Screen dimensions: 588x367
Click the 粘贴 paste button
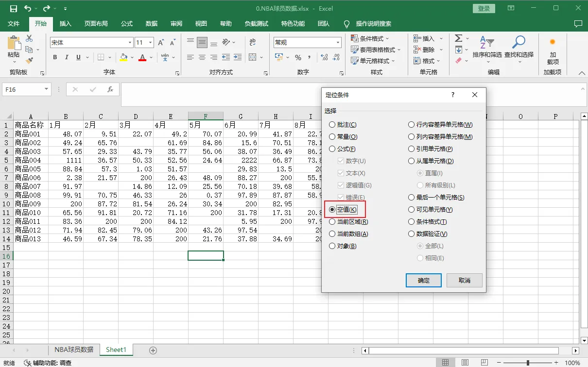tap(14, 49)
